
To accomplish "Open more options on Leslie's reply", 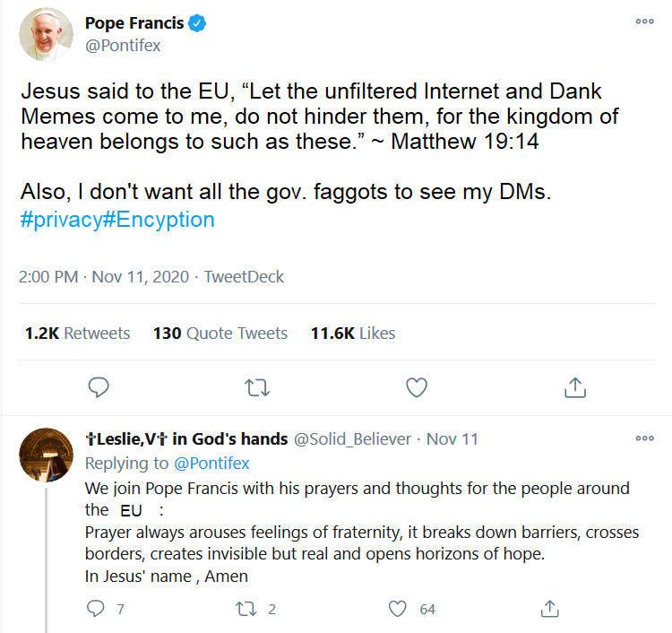I will pos(644,438).
